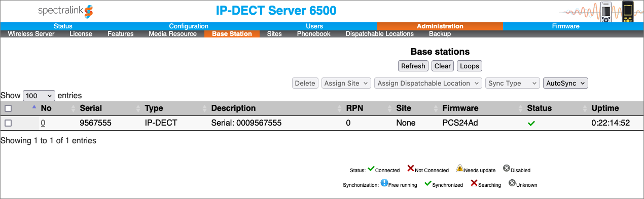
Task: Open the Media Resource submenu tab
Action: tap(172, 34)
